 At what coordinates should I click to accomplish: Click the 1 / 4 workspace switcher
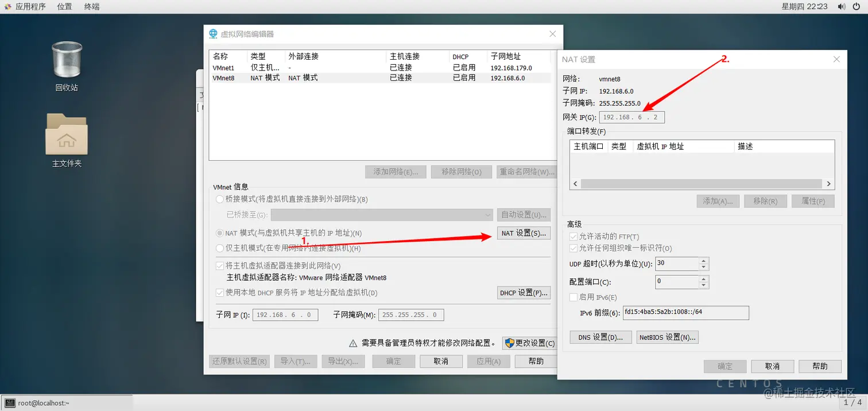(852, 403)
